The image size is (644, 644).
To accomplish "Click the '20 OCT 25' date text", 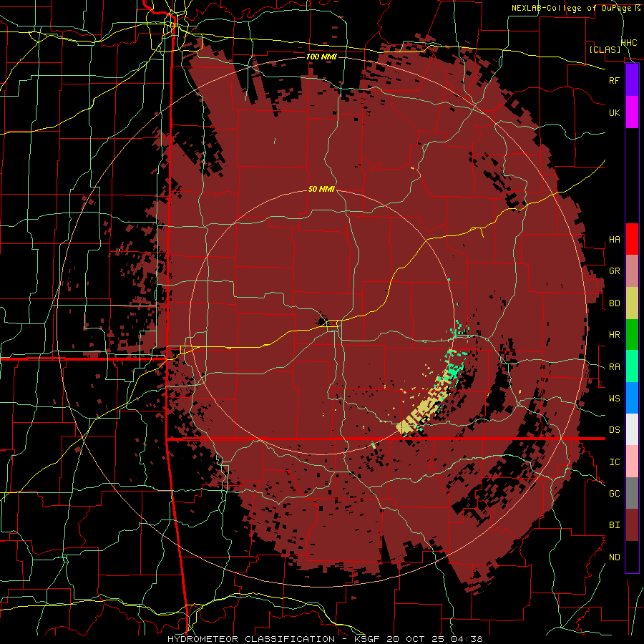I will click(416, 639).
